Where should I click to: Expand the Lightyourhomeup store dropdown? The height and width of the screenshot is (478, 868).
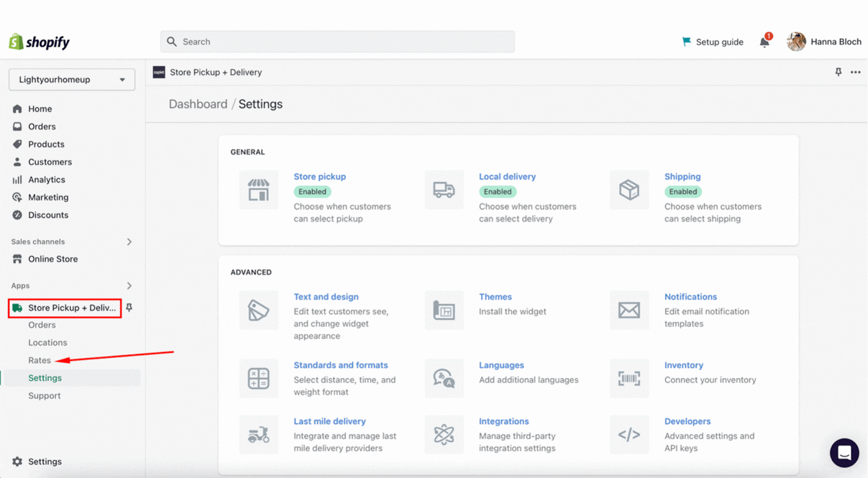tap(72, 80)
